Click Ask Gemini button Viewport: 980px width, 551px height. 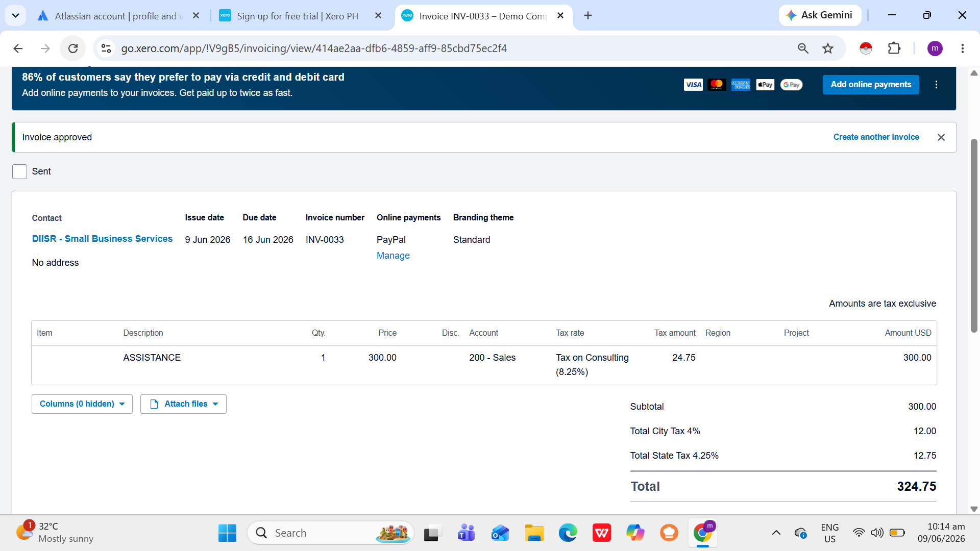pyautogui.click(x=820, y=15)
